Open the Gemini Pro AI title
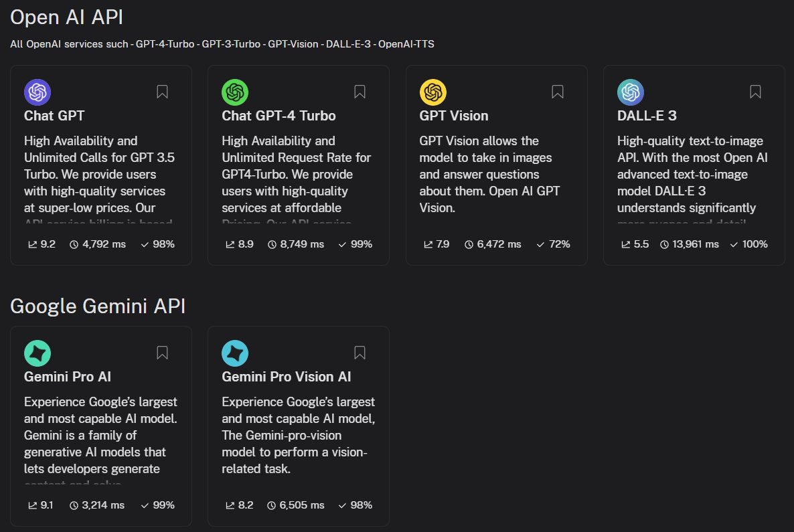Image resolution: width=794 pixels, height=532 pixels. pyautogui.click(x=68, y=377)
